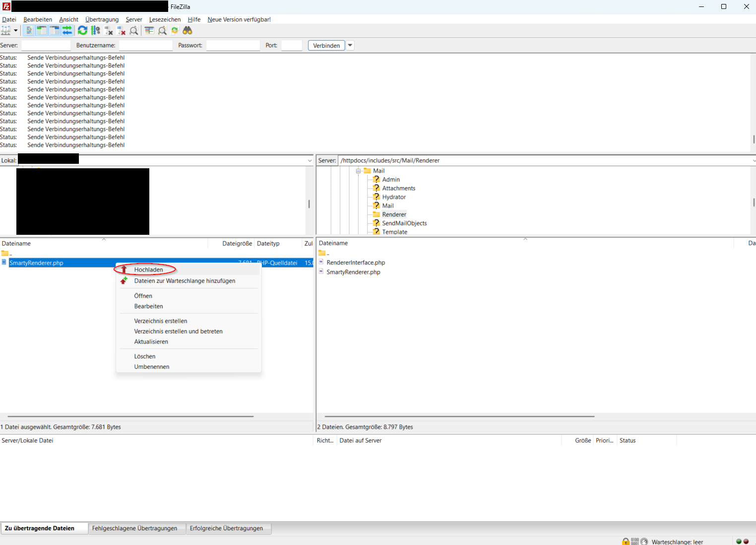Click the local file list horizontal scrollbar

click(x=130, y=416)
